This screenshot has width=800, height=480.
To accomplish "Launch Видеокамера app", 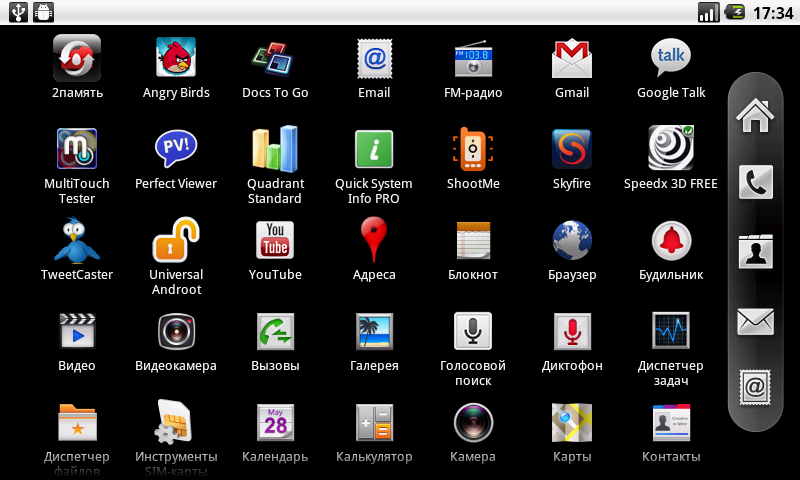I will click(176, 331).
